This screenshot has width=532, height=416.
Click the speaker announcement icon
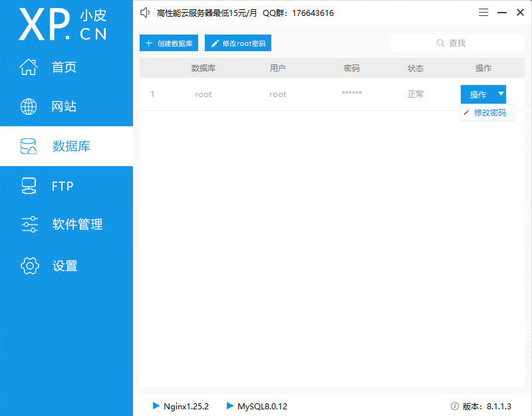coord(146,13)
